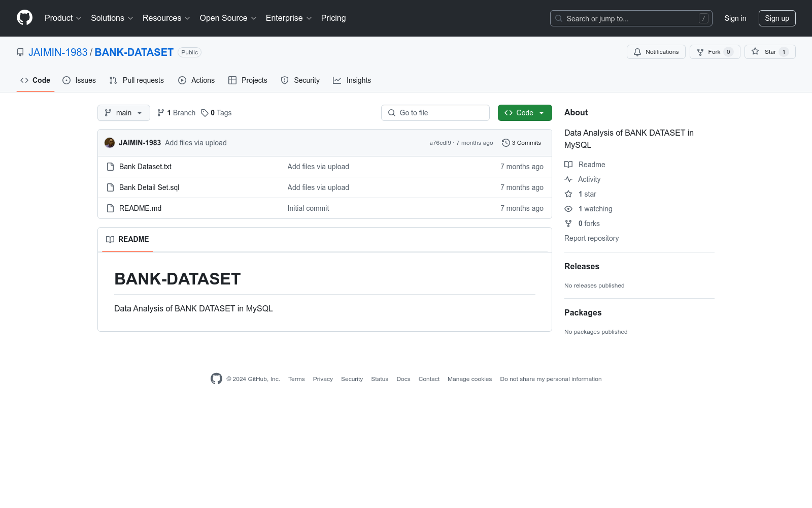Image resolution: width=812 pixels, height=508 pixels.
Task: Click the BANK-DATASET repository name link
Action: tap(134, 52)
